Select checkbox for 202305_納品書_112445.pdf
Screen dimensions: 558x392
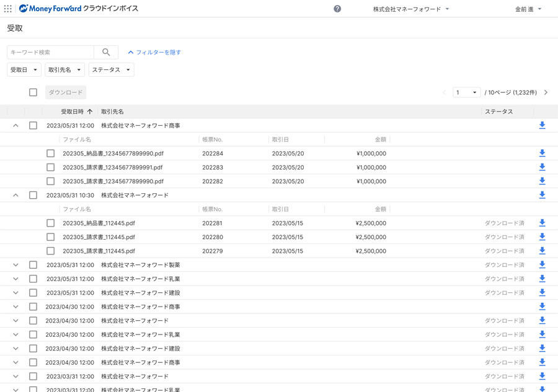click(51, 223)
